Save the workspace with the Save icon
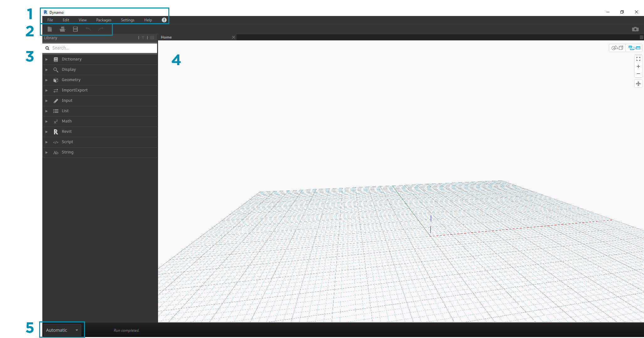Viewport: 644px width, 338px height. click(x=75, y=29)
